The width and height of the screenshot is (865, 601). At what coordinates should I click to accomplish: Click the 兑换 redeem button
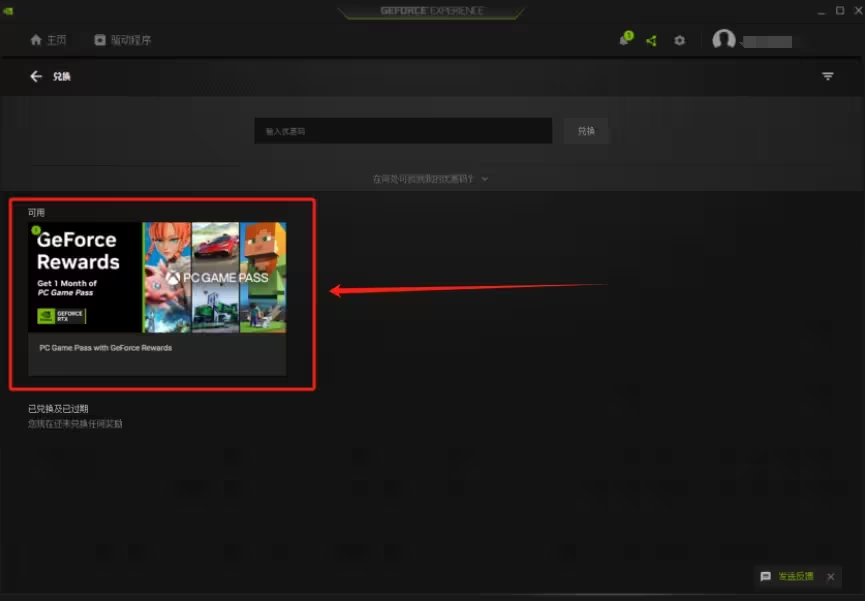pos(586,131)
